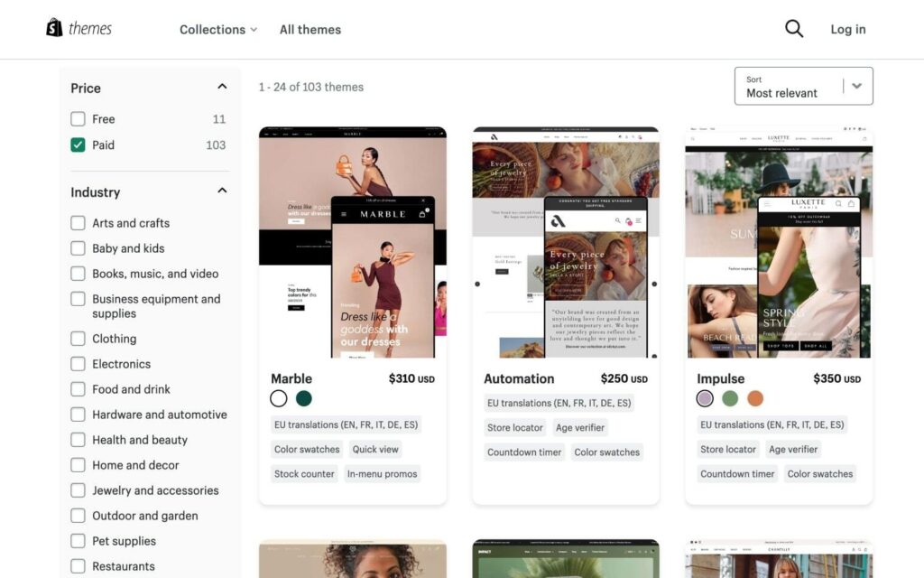This screenshot has width=924, height=578.
Task: Check the Arts and crafts filter
Action: pyautogui.click(x=78, y=223)
